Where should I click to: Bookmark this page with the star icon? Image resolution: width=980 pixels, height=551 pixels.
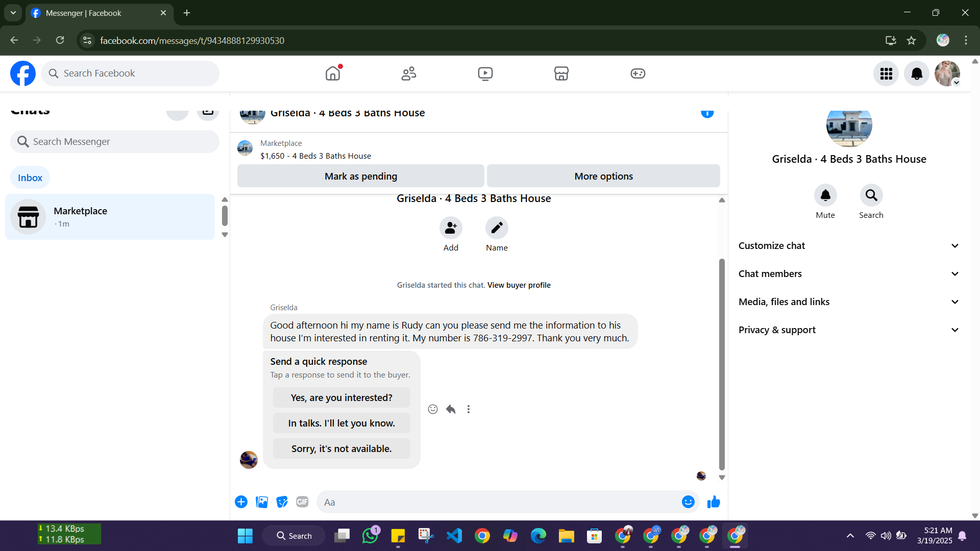[912, 40]
